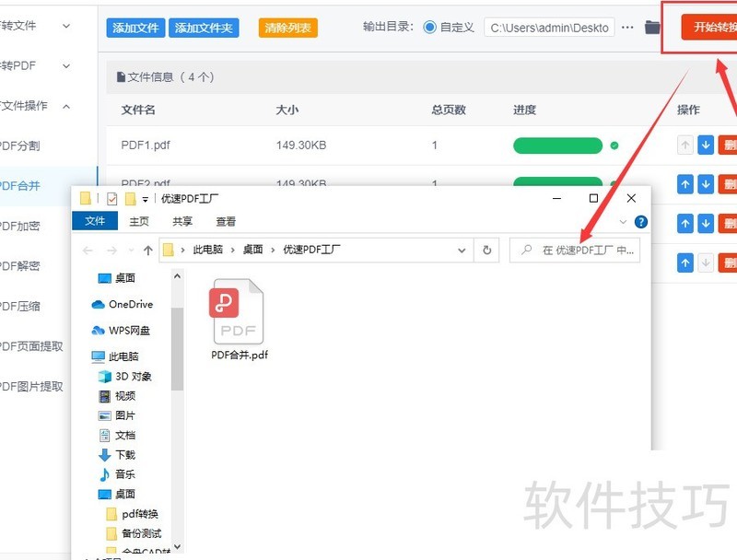Open the Explorer address bar dropdown arrow
The width and height of the screenshot is (737, 560).
click(462, 250)
